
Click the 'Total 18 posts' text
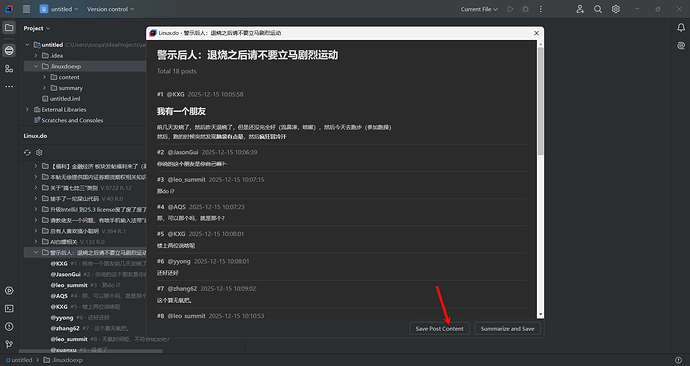[176, 71]
